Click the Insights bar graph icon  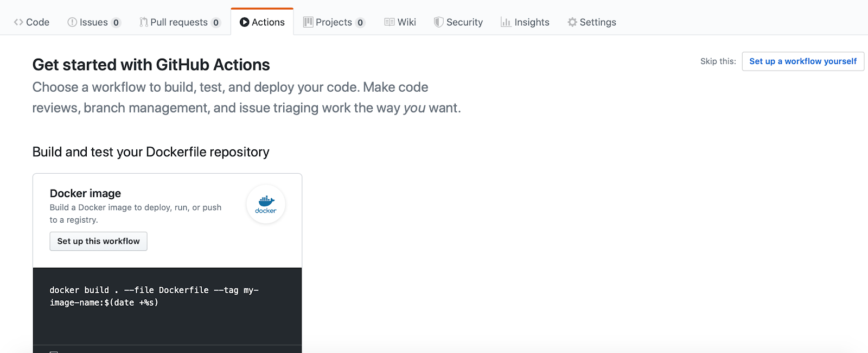tap(506, 22)
